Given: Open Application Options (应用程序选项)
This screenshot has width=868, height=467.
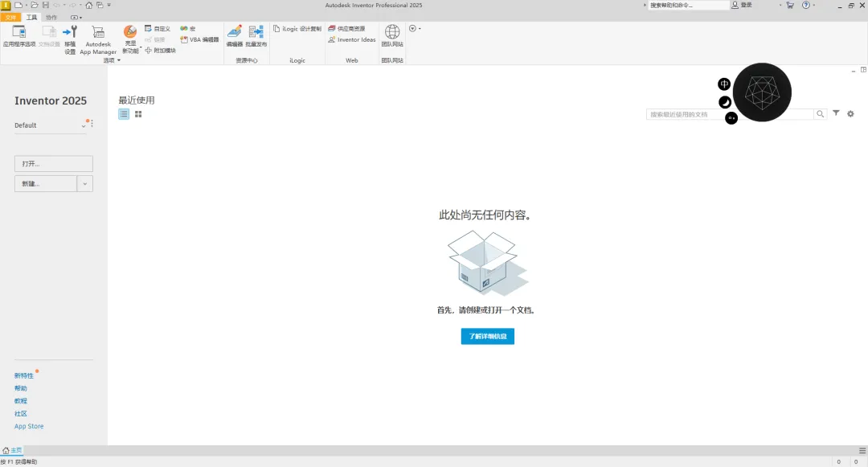Looking at the screenshot, I should click(x=18, y=36).
